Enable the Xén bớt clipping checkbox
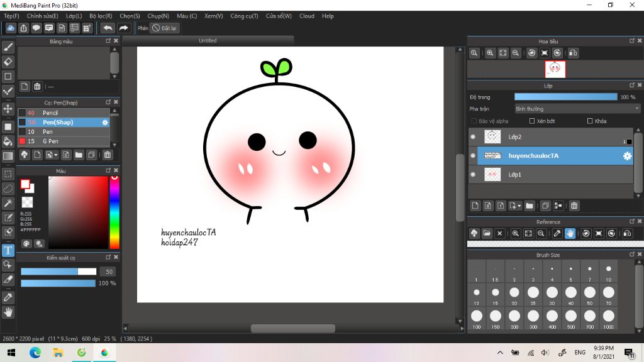 click(532, 121)
